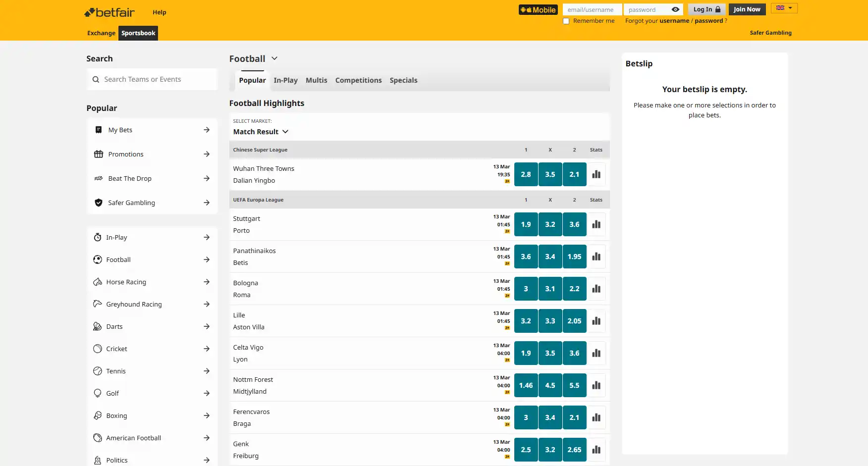Switch to the Exchange tab

pos(101,33)
